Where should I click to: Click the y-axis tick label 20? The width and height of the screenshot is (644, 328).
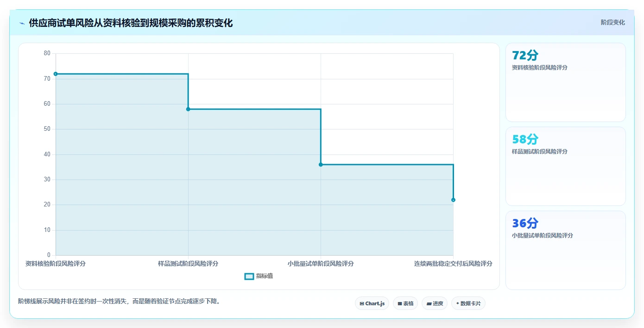pos(47,205)
